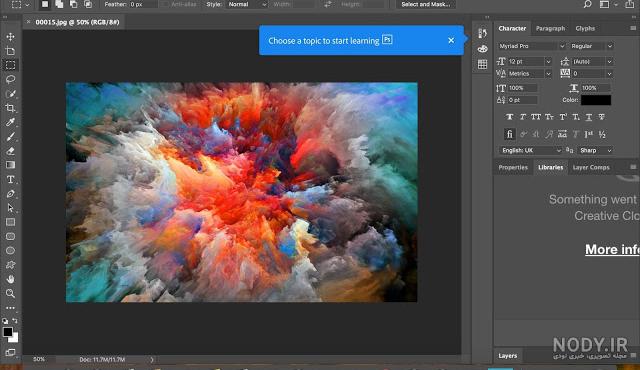Select the Eyedropper tool
Image resolution: width=640 pixels, height=370 pixels.
11,122
